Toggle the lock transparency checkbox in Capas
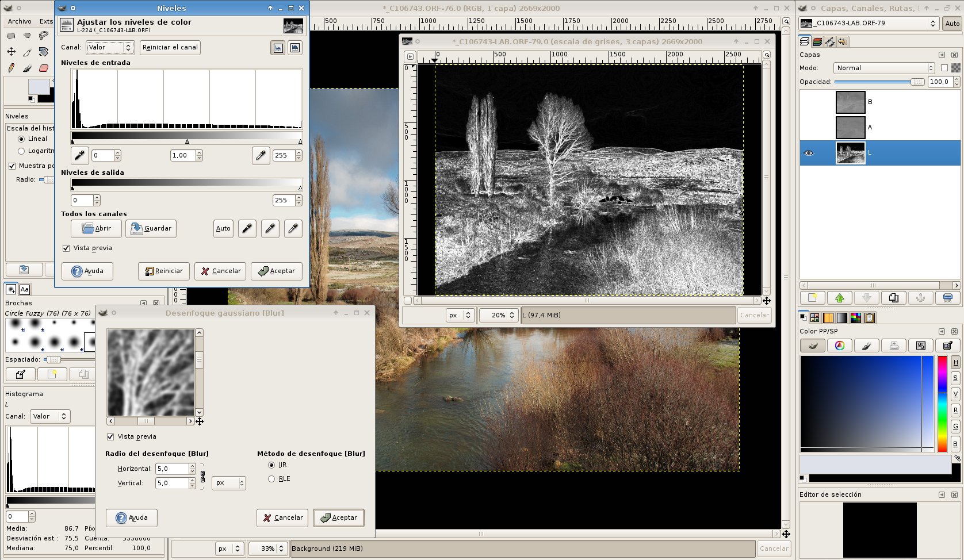The image size is (964, 560). [x=944, y=68]
